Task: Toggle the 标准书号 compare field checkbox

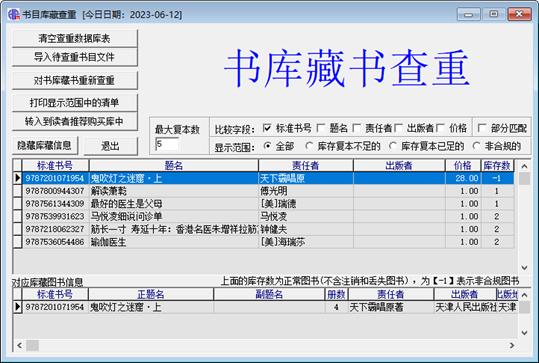Action: [267, 128]
